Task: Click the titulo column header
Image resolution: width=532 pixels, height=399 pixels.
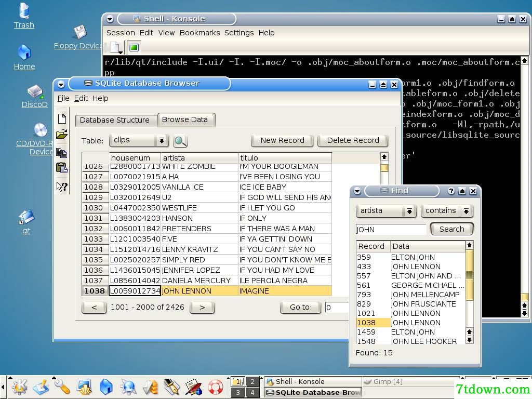Action: tap(285, 158)
